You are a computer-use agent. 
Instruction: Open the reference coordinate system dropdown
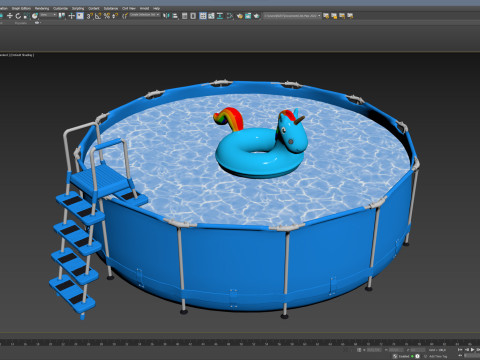pyautogui.click(x=48, y=15)
